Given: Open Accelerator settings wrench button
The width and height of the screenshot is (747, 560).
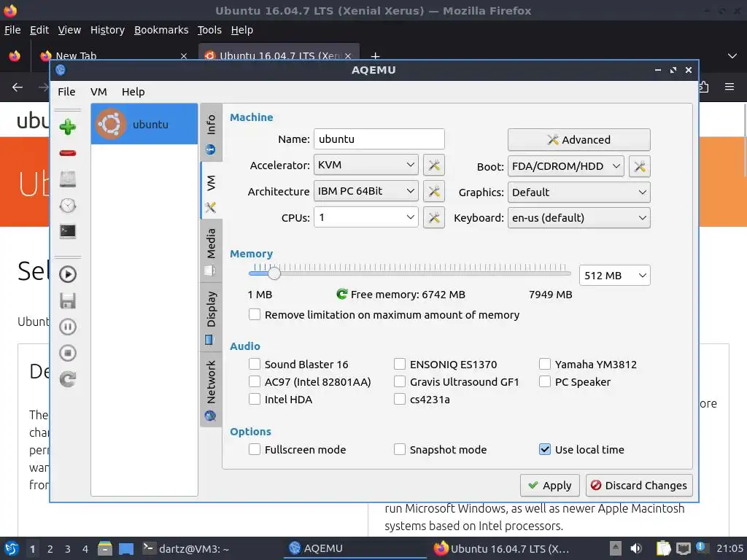Looking at the screenshot, I should coord(433,166).
